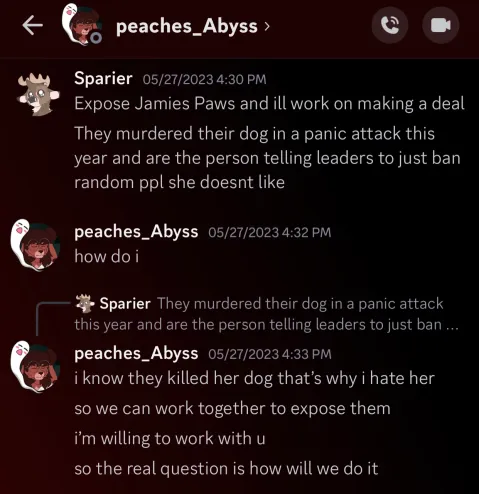The height and width of the screenshot is (494, 479).
Task: Tap peaches_Abyss username at 4:32 PM
Action: pyautogui.click(x=136, y=232)
